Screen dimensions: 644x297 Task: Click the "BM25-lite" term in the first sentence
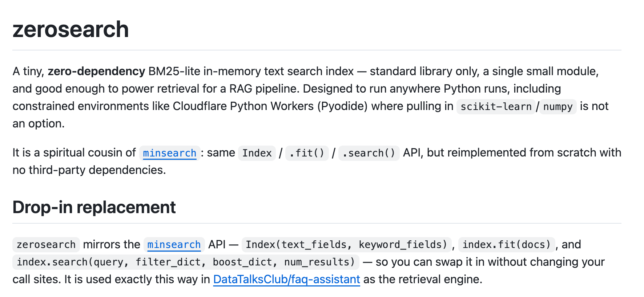[x=174, y=71]
